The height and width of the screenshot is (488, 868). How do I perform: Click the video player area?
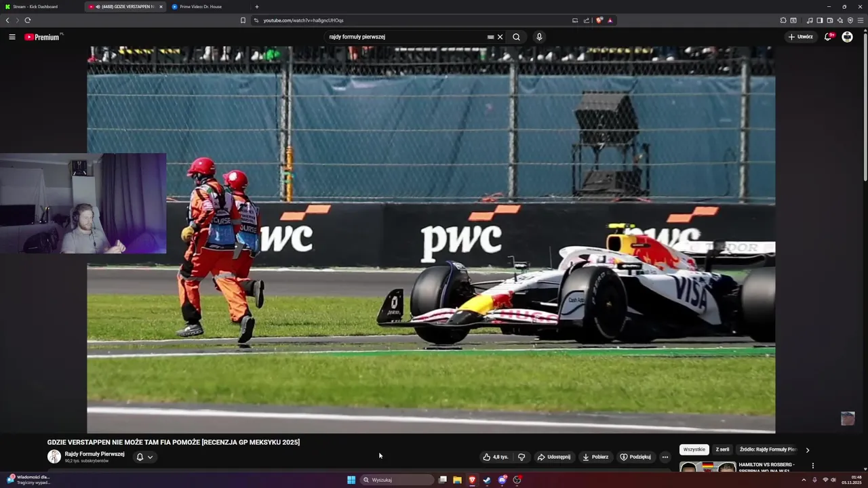[431, 239]
